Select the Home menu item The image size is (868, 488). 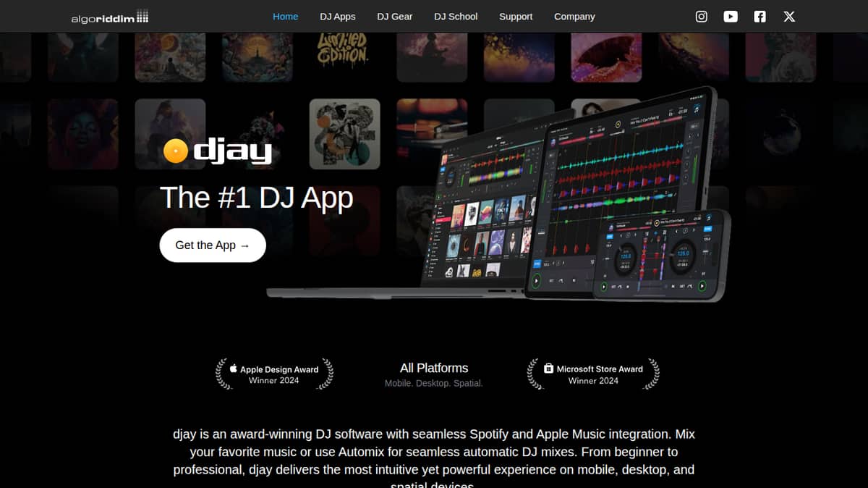[285, 16]
